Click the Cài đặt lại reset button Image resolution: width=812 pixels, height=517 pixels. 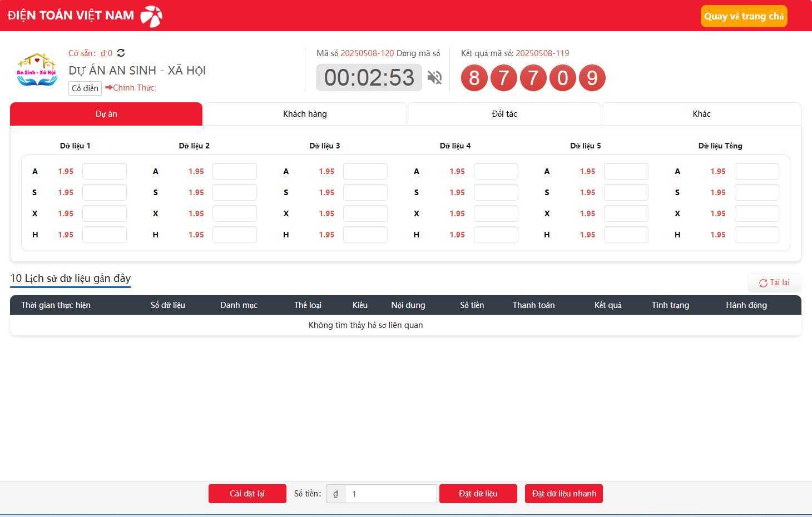(x=247, y=494)
